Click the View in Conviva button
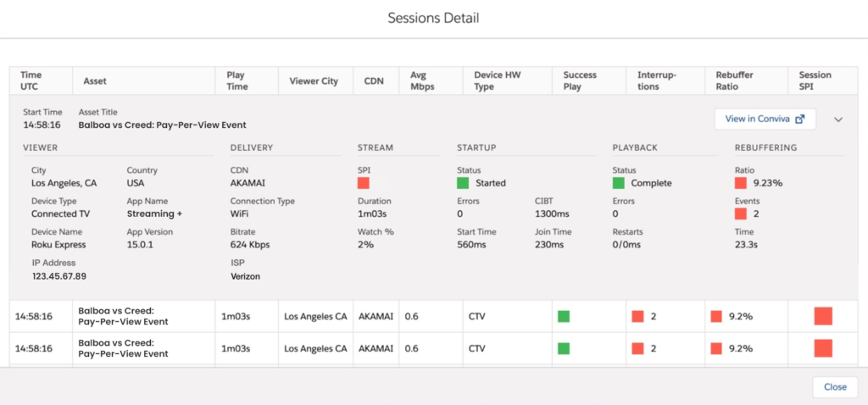 click(765, 119)
